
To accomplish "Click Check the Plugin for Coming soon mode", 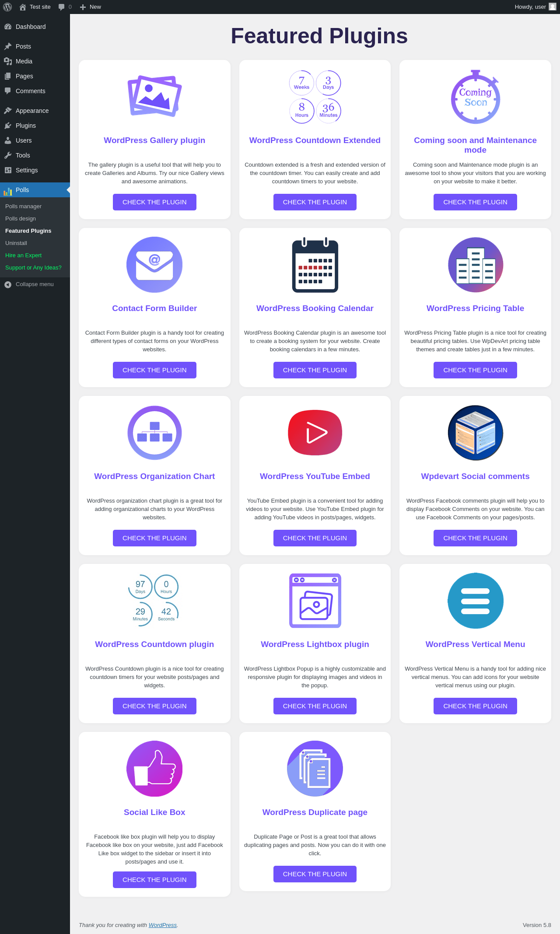I will [475, 202].
